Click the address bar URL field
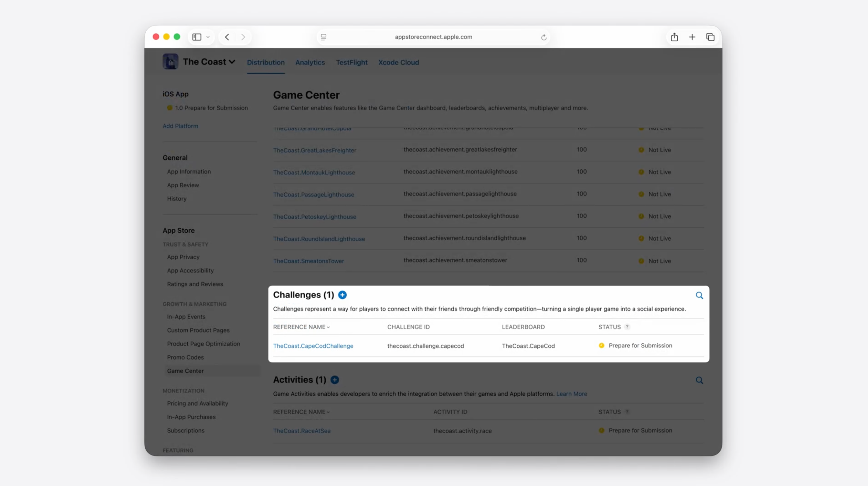This screenshot has width=868, height=486. [x=433, y=37]
